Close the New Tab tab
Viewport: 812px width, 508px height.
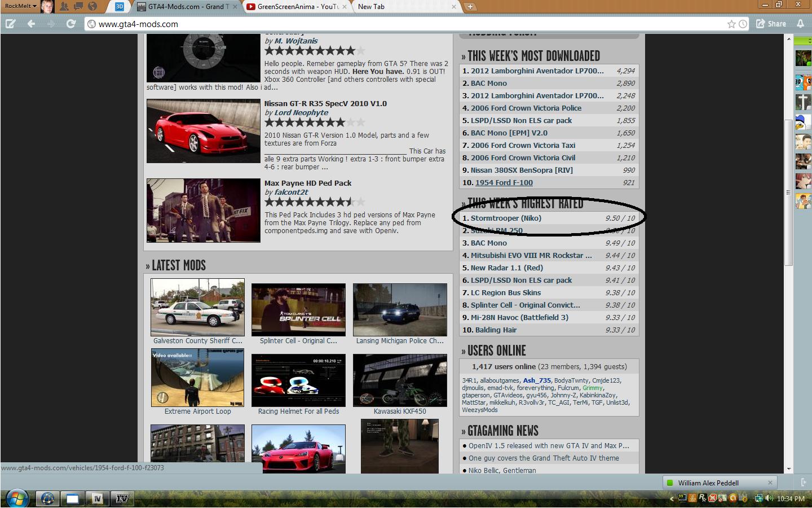point(454,7)
